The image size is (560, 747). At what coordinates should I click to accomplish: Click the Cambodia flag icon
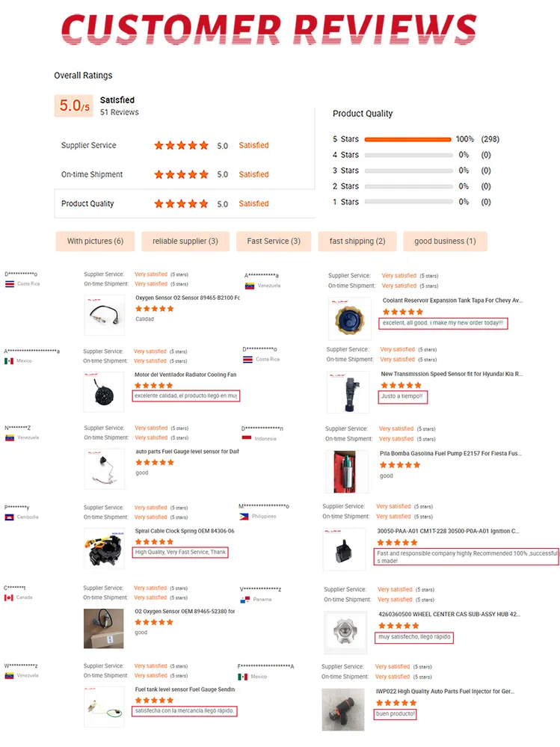[9, 517]
